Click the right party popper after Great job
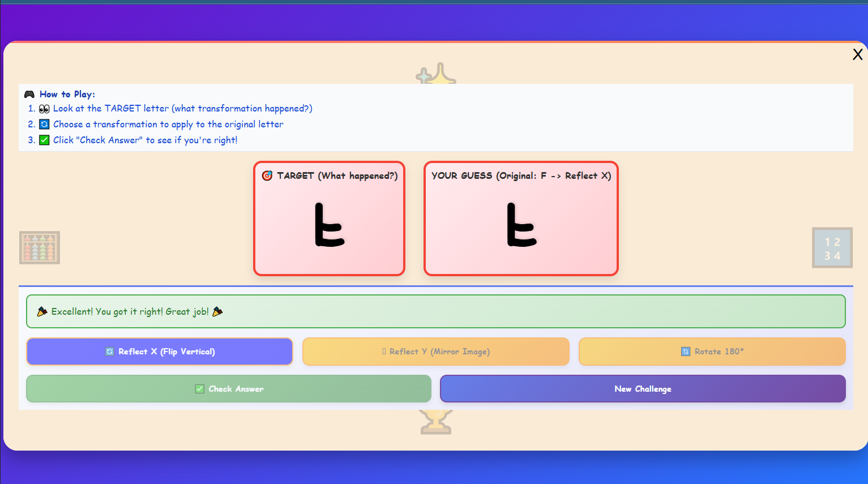The width and height of the screenshot is (868, 484). click(217, 312)
